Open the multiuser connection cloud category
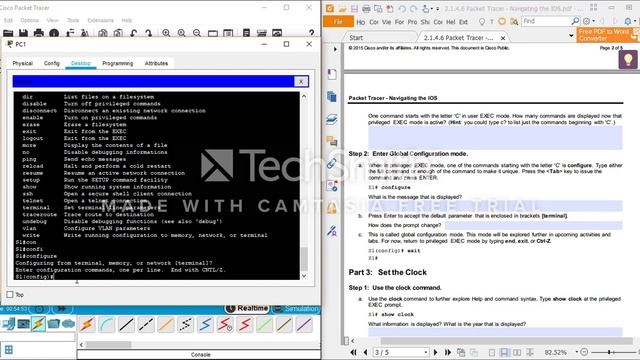Screen dimensions: 640x360 (68, 324)
